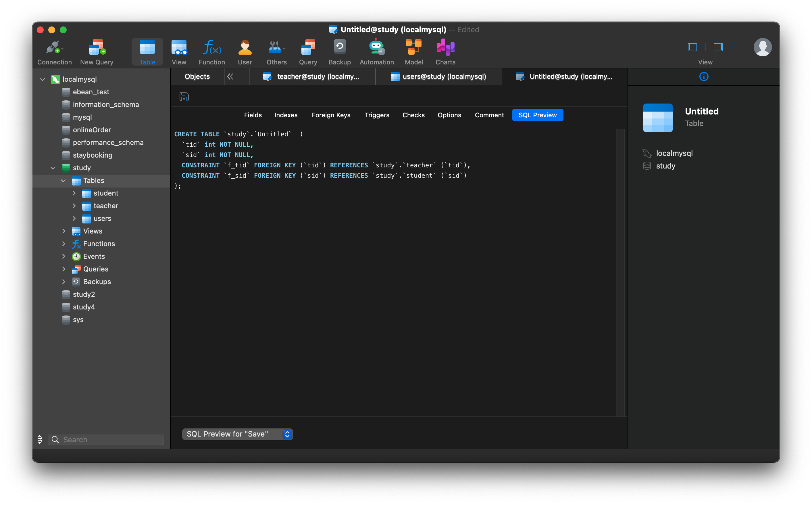Collapse the Tables node
Viewport: 812px width, 505px height.
click(x=64, y=181)
